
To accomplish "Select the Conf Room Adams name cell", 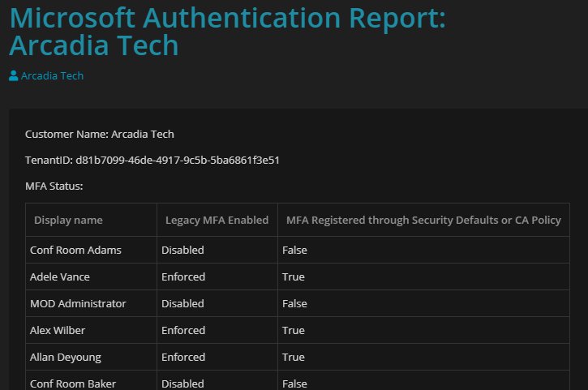I will [75, 250].
